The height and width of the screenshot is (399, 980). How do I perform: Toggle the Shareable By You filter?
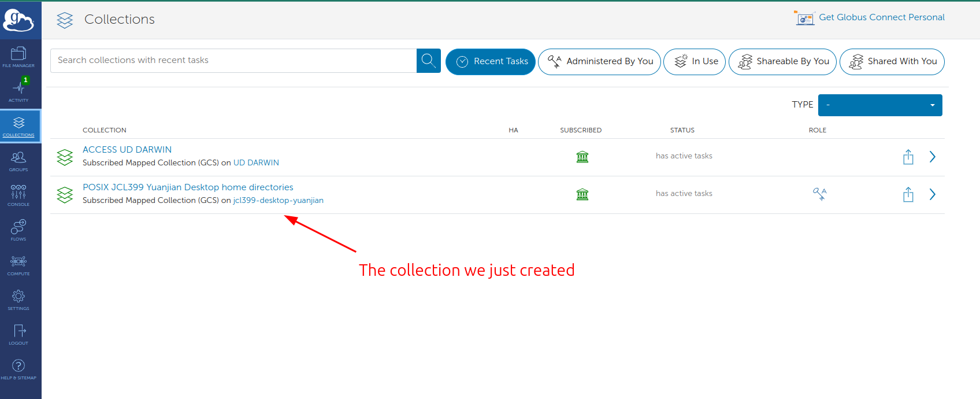tap(782, 61)
